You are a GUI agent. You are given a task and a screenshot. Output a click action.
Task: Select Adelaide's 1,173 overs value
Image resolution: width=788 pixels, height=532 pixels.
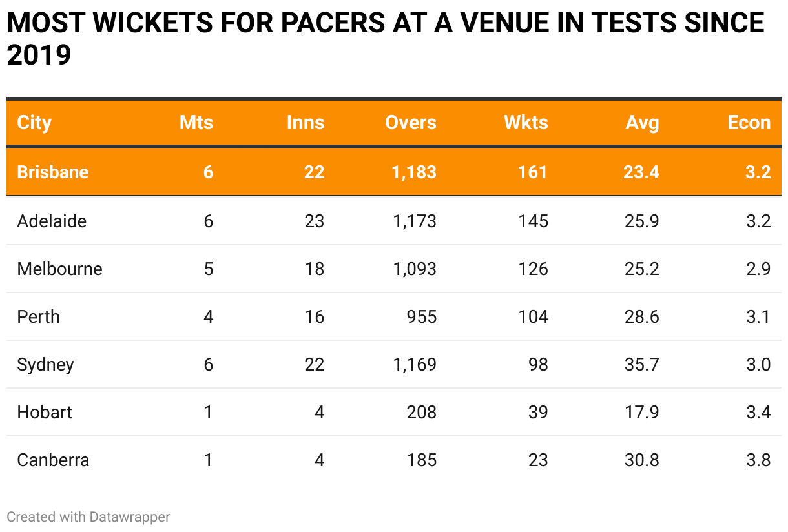[x=415, y=221]
